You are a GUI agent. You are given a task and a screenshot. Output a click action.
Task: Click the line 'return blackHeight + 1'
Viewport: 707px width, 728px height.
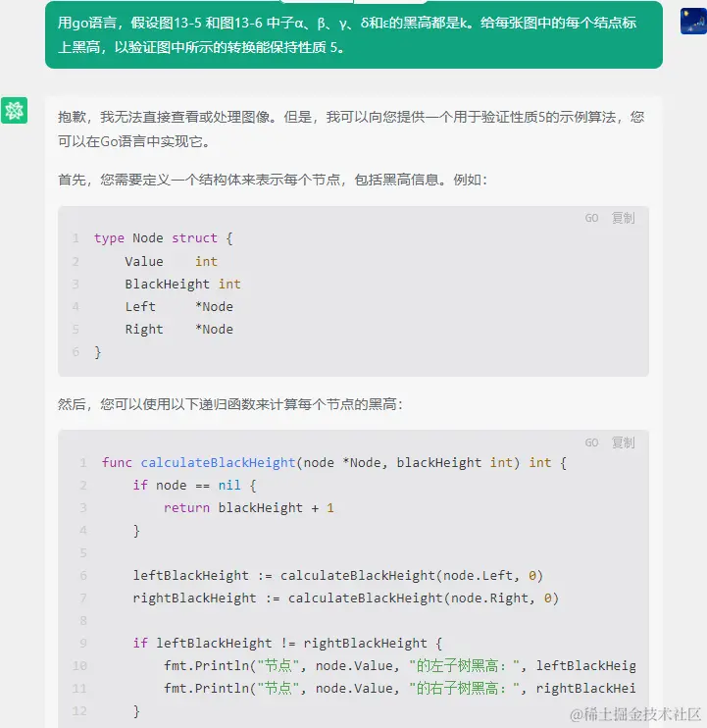point(249,508)
